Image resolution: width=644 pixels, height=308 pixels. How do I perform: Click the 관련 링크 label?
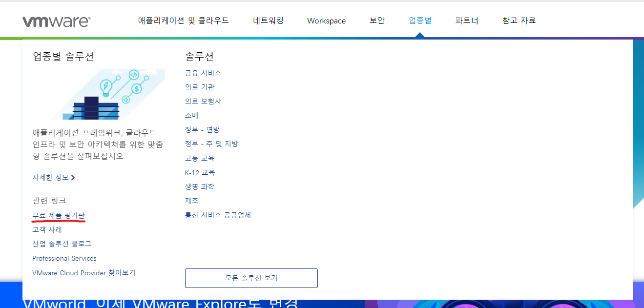click(x=49, y=200)
